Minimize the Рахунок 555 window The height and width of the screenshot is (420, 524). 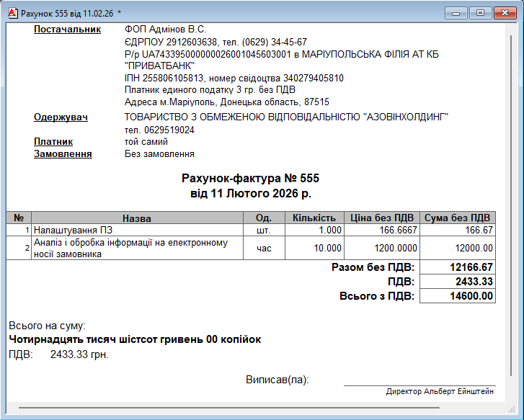pyautogui.click(x=454, y=13)
